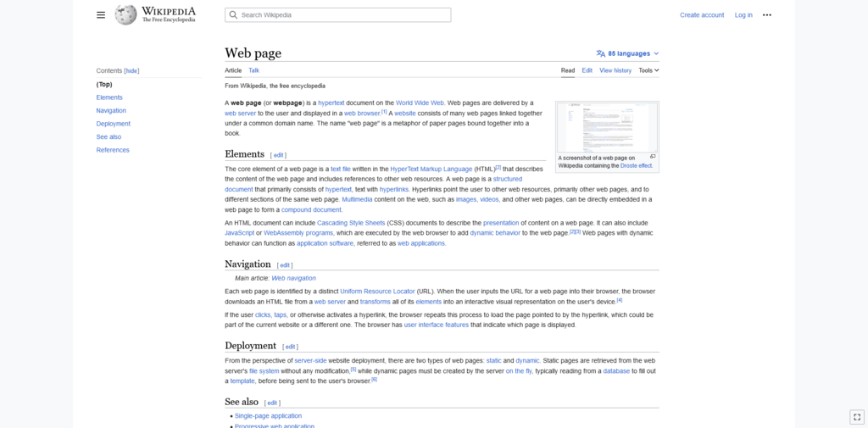This screenshot has width=868, height=428.
Task: Open the three-dots personal tools menu
Action: pyautogui.click(x=766, y=15)
